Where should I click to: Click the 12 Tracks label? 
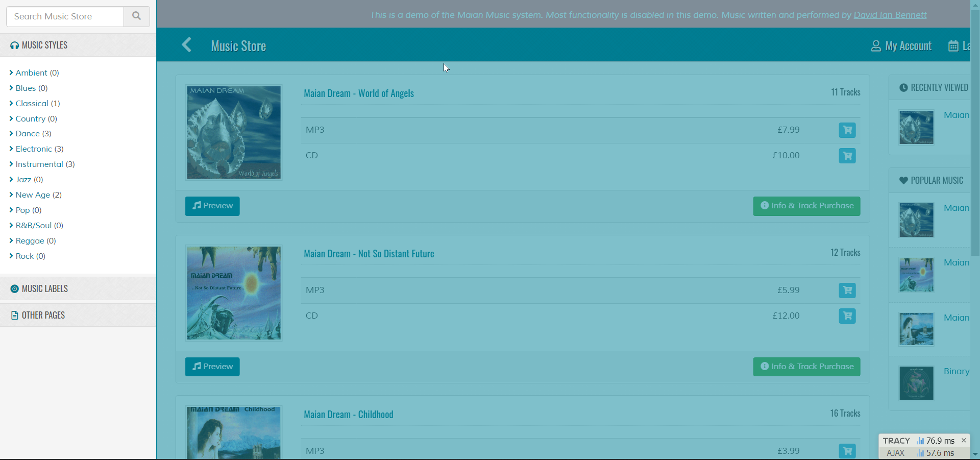845,253
